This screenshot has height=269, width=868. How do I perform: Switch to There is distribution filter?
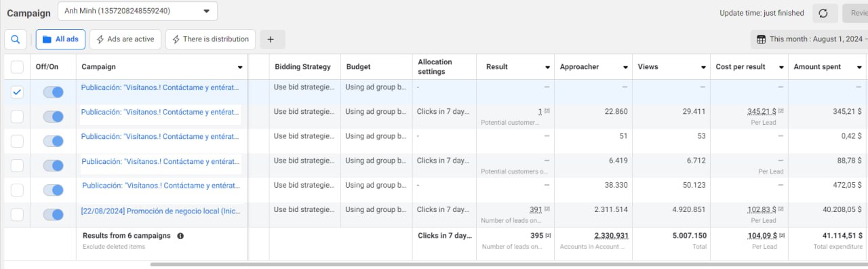(x=211, y=39)
